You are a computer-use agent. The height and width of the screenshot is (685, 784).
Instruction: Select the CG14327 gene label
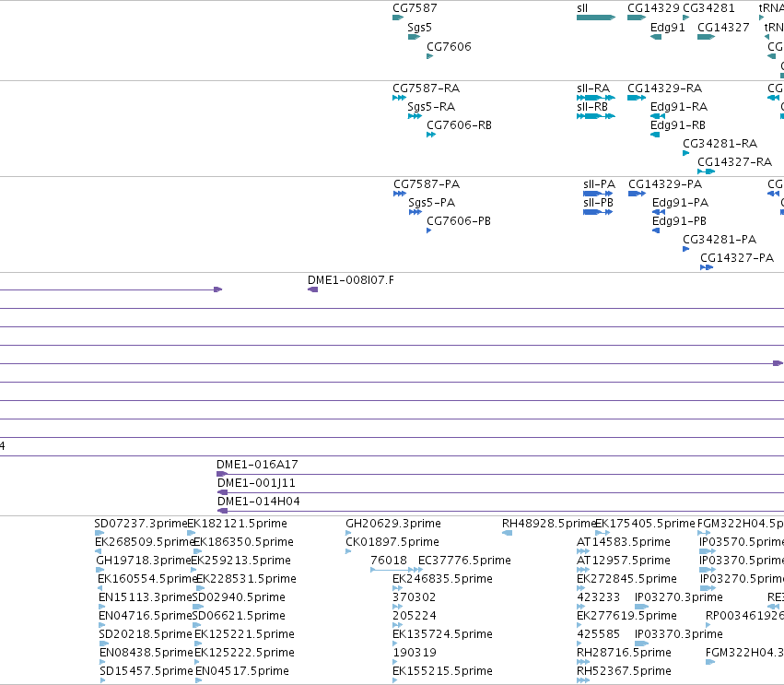[723, 28]
